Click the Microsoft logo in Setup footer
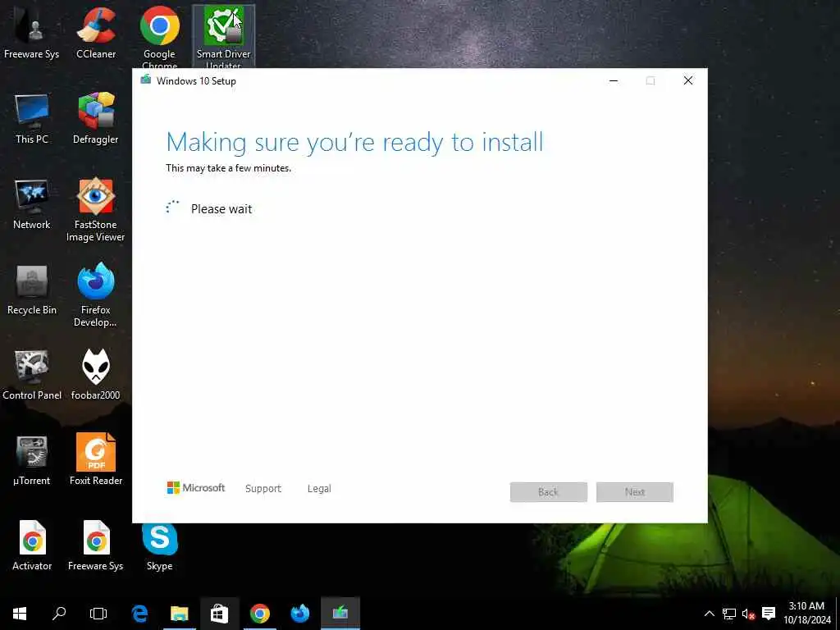Screen dimensions: 840x630 (x=195, y=488)
